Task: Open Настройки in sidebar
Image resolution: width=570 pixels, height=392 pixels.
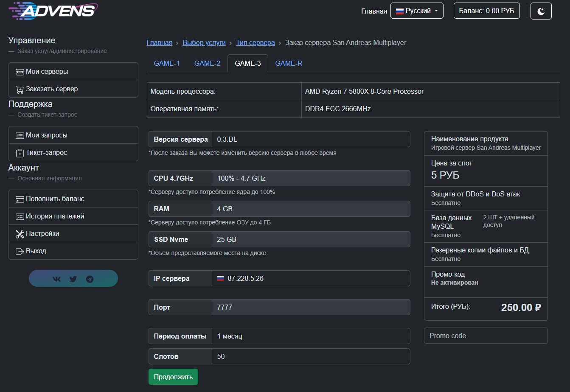Action: 73,233
